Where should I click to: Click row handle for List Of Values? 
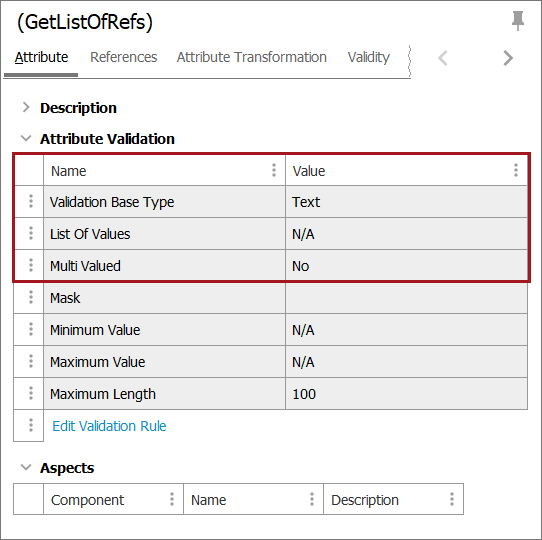(x=31, y=233)
